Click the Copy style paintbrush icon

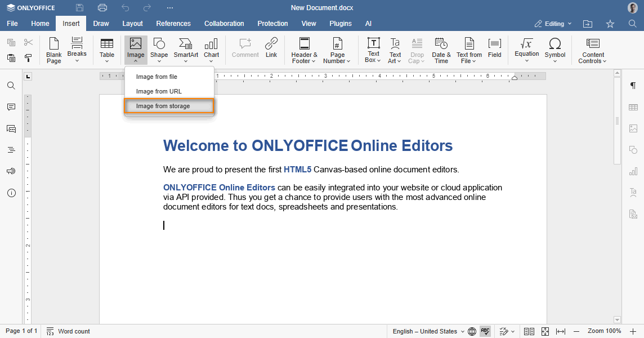[x=28, y=58]
